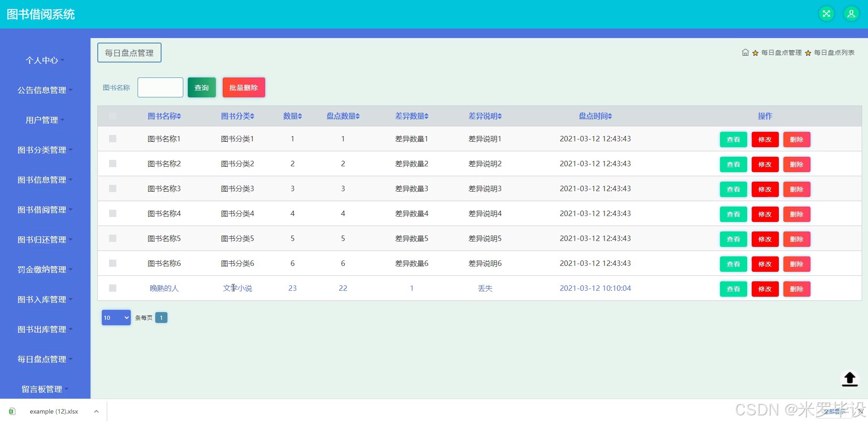868x424 pixels.
Task: Open 图书出库管理 in the sidebar
Action: (45, 329)
